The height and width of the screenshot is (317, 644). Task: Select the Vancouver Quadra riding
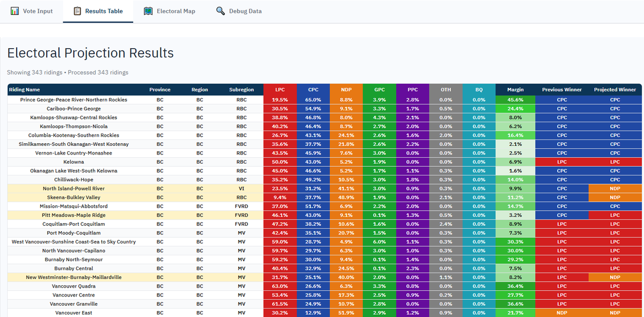(74, 286)
